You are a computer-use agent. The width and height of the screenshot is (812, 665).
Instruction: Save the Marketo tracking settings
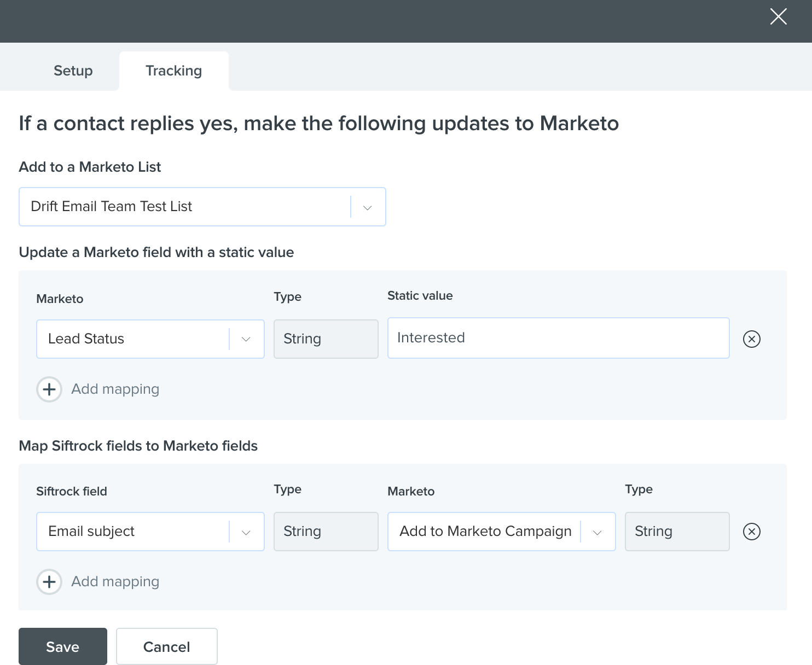point(63,646)
